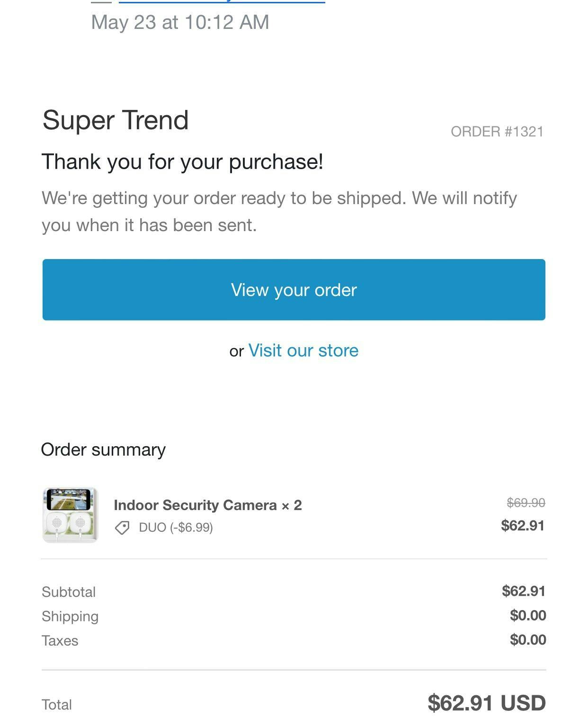Click the underlined blue link above the timestamp
Image resolution: width=588 pixels, height=718 pixels.
click(x=222, y=1)
